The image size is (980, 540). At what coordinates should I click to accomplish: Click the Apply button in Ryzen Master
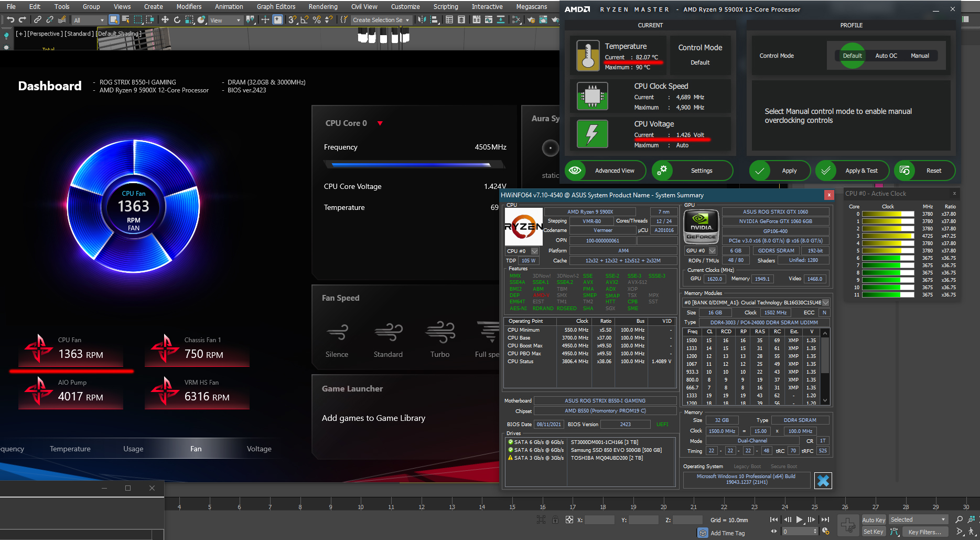pyautogui.click(x=780, y=171)
